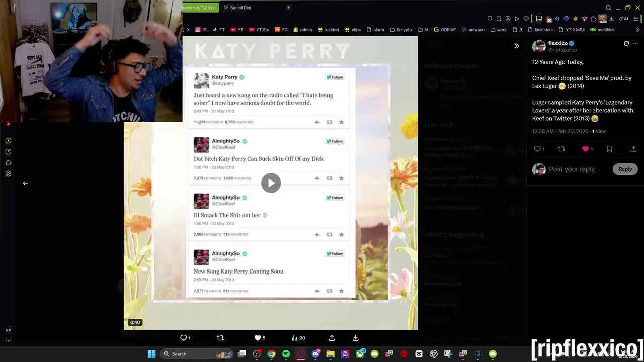Open the TT TikTok bookmark
644x362 pixels.
click(x=219, y=30)
